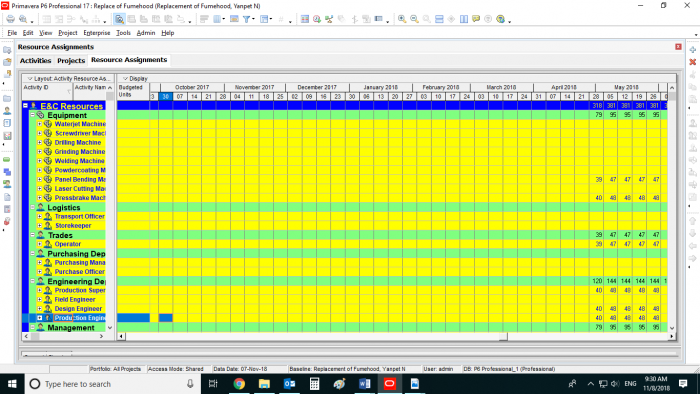Screen dimensions: 700x394
Task: Open the Display options dropdown
Action: click(135, 79)
